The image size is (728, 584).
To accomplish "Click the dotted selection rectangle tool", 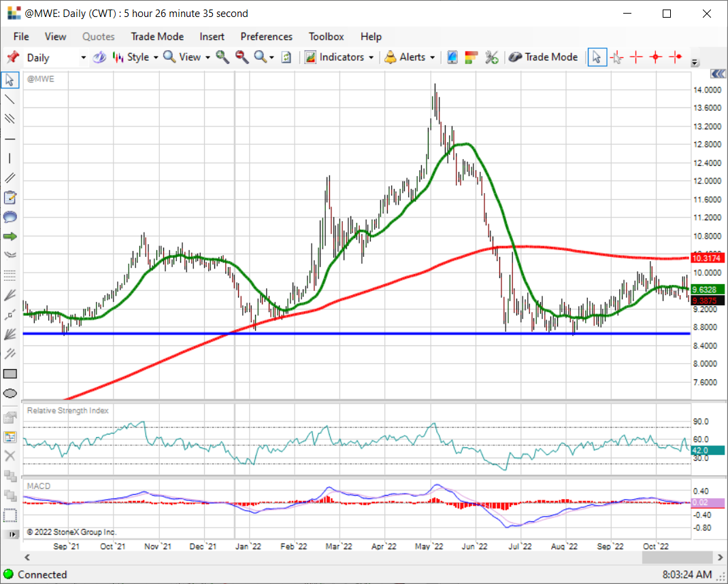I will [x=10, y=515].
